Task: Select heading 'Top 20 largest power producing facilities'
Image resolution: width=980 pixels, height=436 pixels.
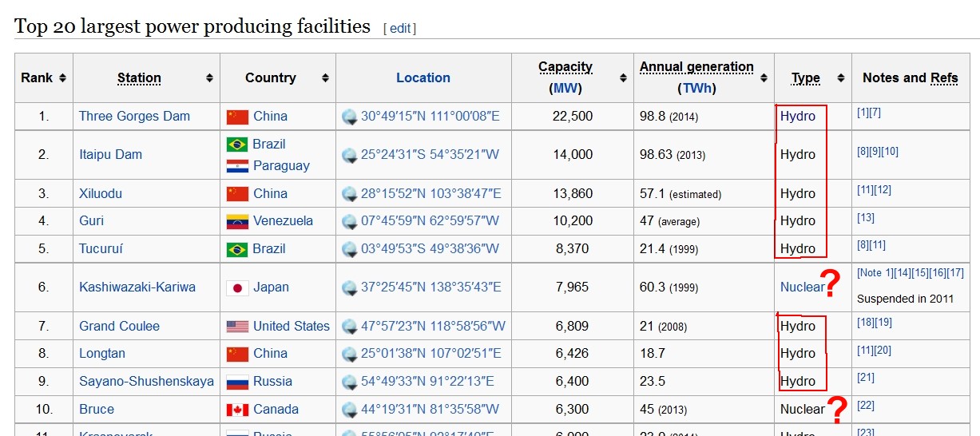Action: (x=192, y=26)
